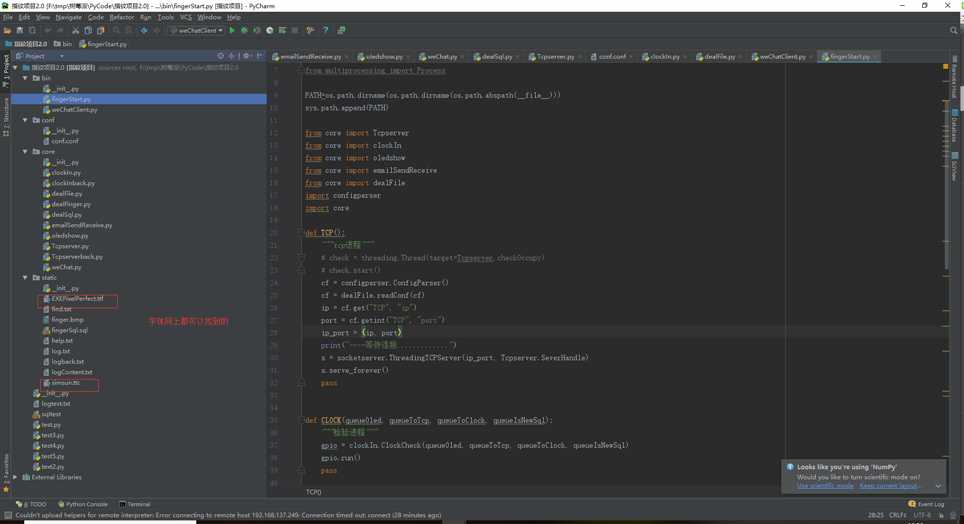Viewport: 964px width, 524px height.
Task: Click the rightmost main toolbar icon
Action: click(x=341, y=30)
